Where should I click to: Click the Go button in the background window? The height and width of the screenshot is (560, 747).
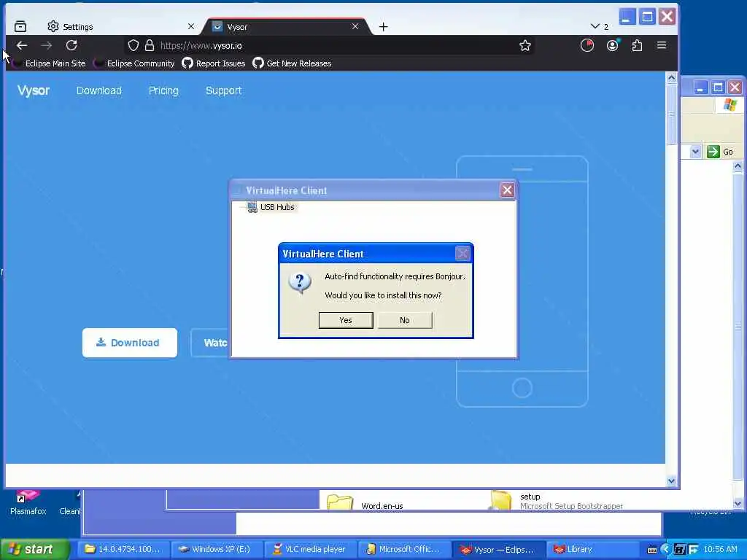(720, 152)
